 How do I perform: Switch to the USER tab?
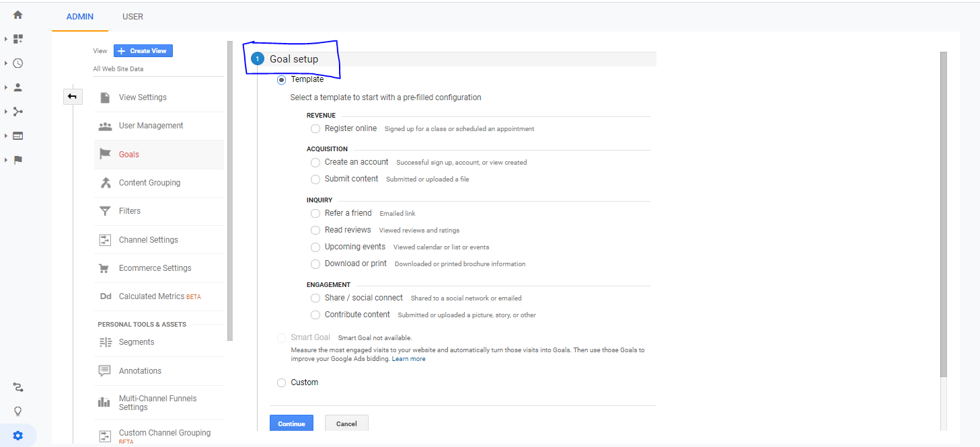pyautogui.click(x=133, y=16)
